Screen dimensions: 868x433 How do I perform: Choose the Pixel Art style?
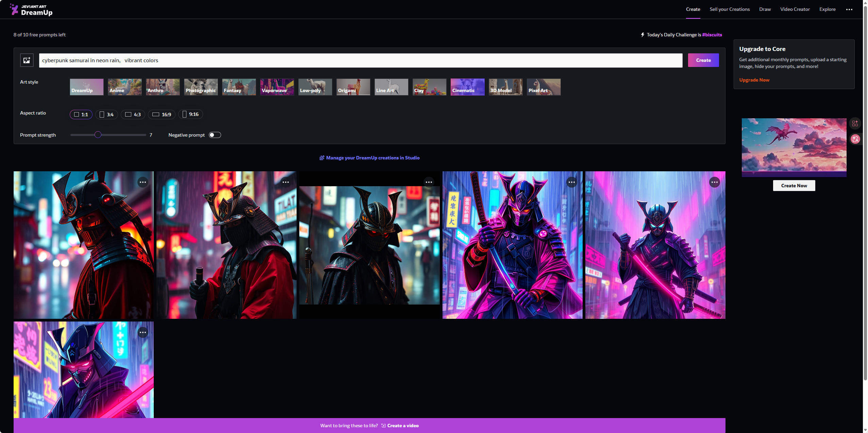[x=544, y=87]
